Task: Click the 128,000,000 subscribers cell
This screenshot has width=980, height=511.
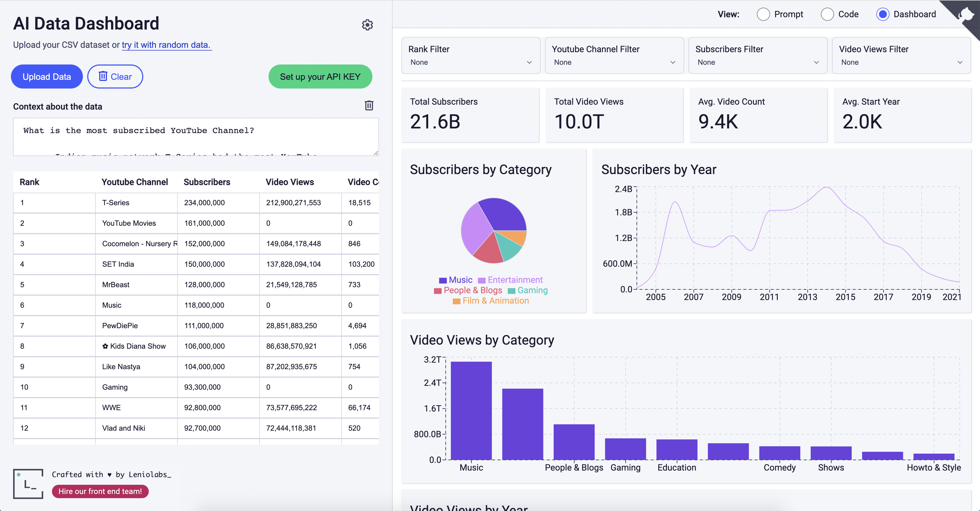Action: [x=218, y=285]
